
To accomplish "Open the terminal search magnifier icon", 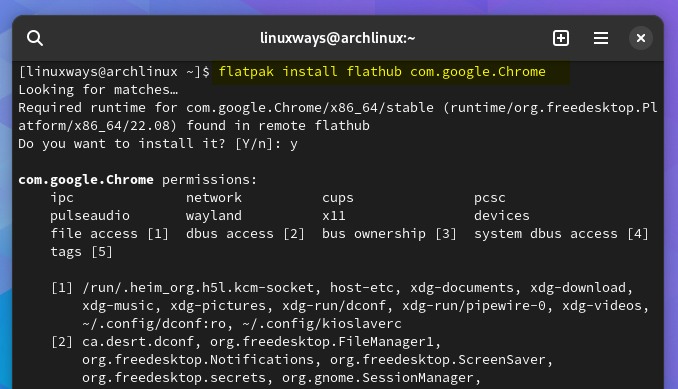I will 35,38.
